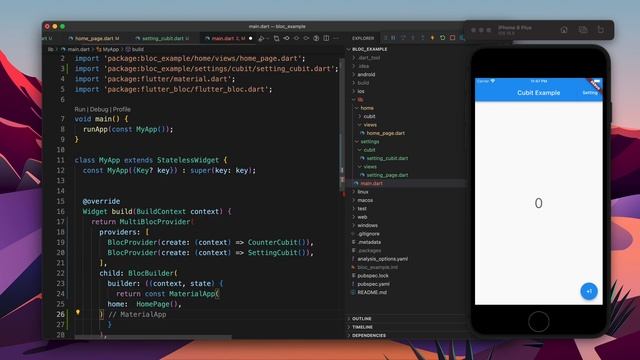Click the +1 floating button in the simulator
640x360 pixels.
tap(589, 291)
